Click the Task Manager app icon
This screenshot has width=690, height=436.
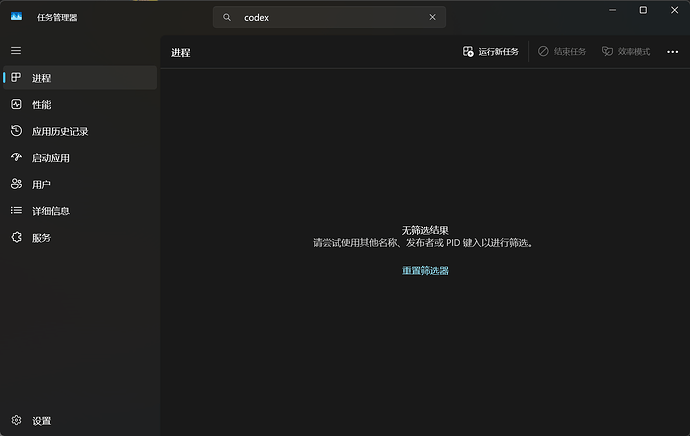coord(16,17)
